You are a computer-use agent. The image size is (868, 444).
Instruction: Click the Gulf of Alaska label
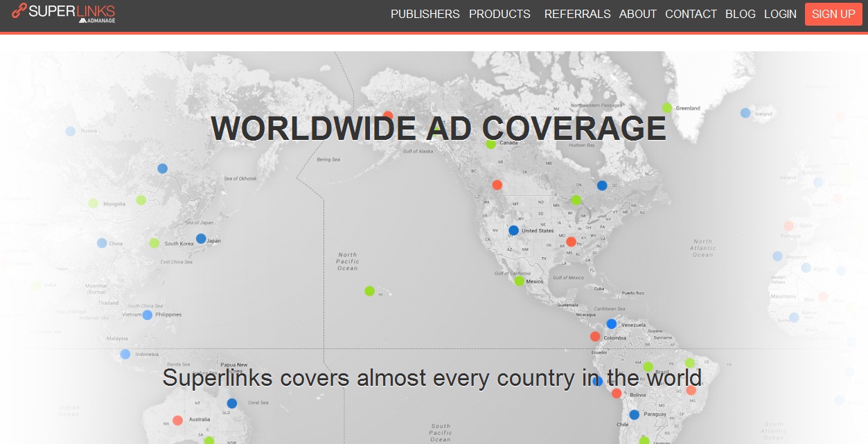[x=418, y=151]
